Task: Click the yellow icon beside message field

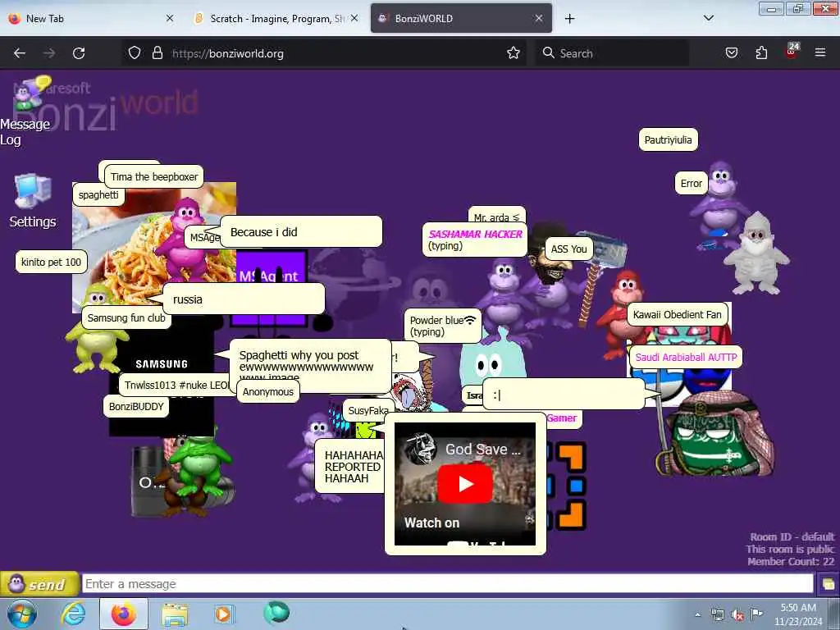Action: point(828,584)
